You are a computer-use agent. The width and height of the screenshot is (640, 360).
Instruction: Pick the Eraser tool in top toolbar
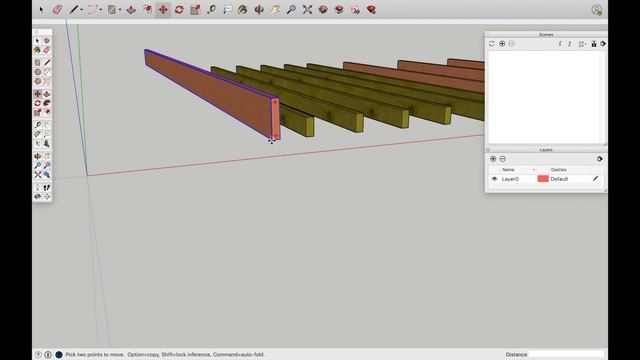click(x=57, y=9)
